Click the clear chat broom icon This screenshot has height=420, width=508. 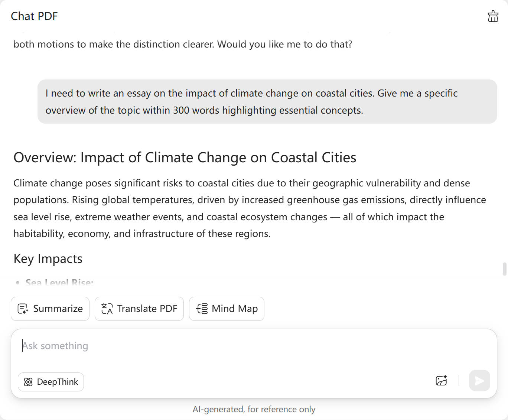(493, 16)
